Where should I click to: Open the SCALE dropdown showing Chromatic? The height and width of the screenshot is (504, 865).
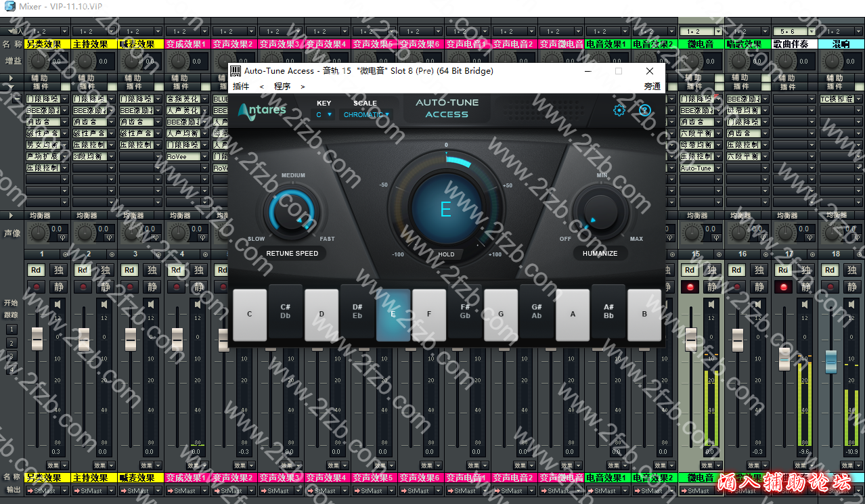[x=366, y=115]
